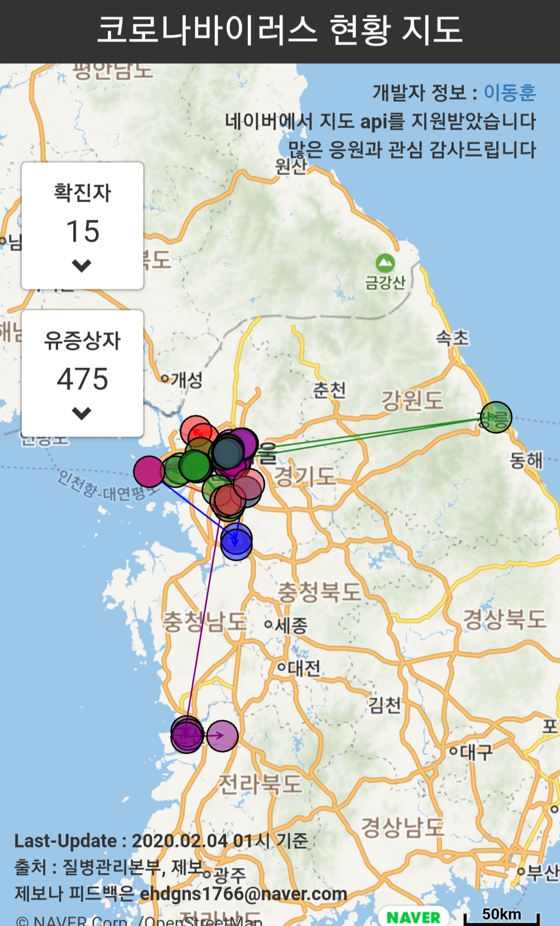The width and height of the screenshot is (560, 926).
Task: Select the magenta marker near 인천항
Action: tap(149, 471)
